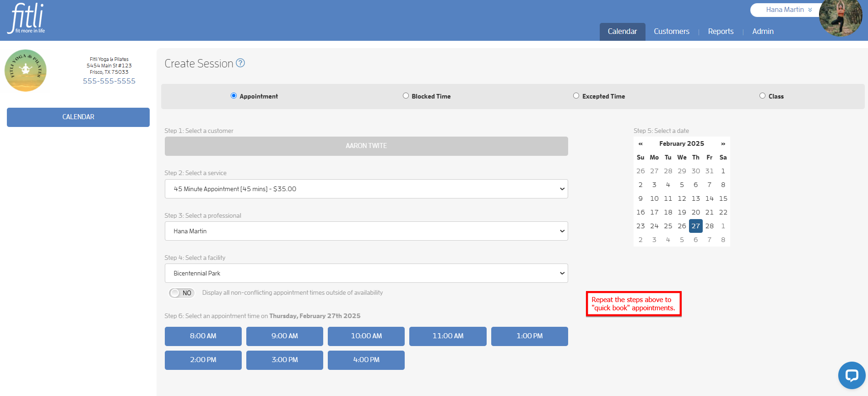Click the AARON TWITE customer button
This screenshot has height=396, width=868.
[366, 146]
